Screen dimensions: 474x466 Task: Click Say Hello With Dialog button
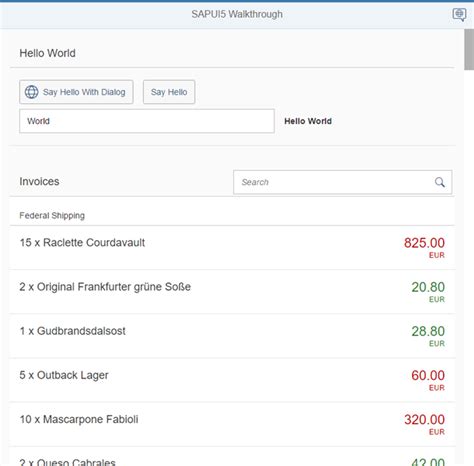tap(76, 92)
